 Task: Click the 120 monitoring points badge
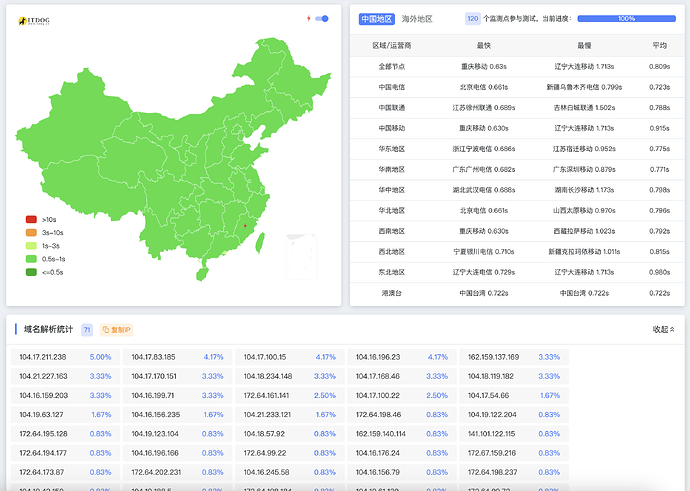coord(472,18)
